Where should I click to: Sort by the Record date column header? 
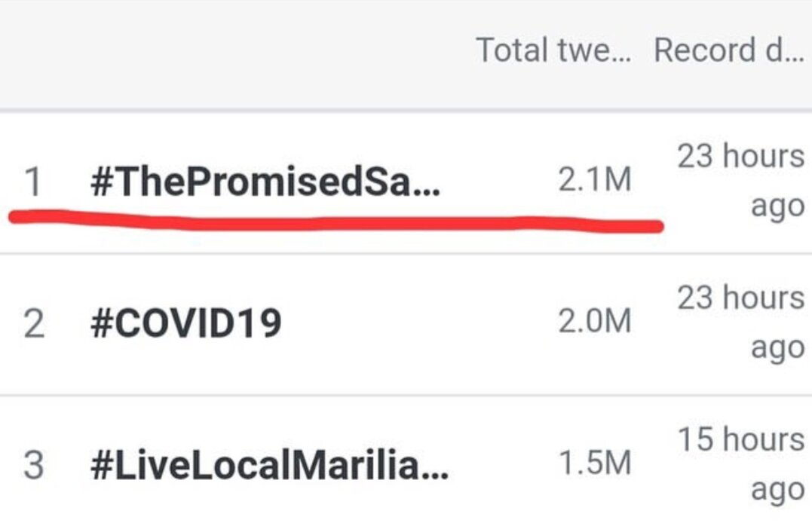click(x=729, y=50)
